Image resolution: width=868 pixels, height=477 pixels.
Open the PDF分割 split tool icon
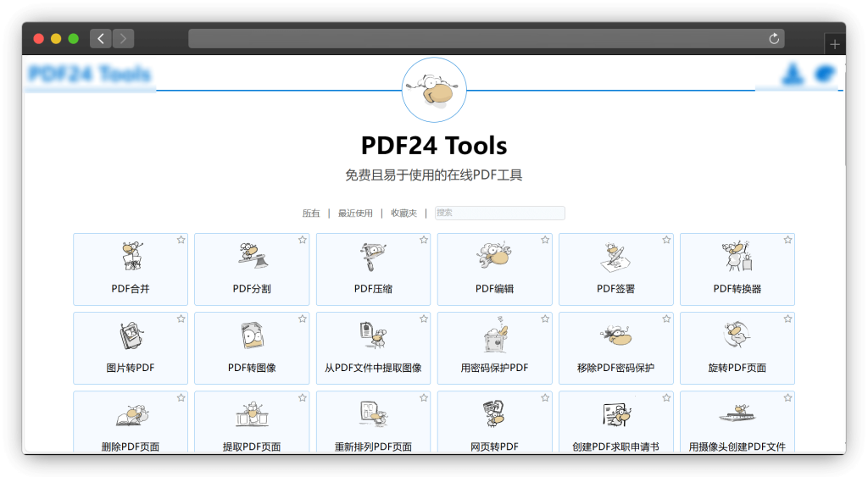(x=253, y=256)
